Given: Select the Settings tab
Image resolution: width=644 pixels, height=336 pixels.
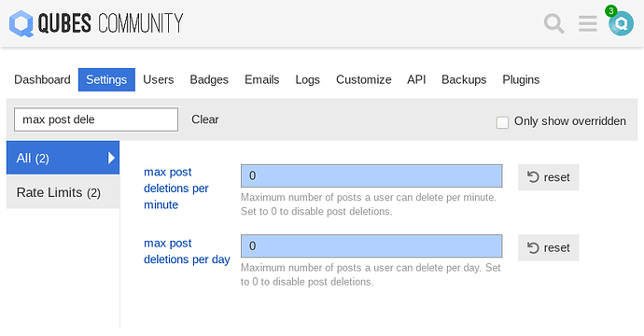Looking at the screenshot, I should (106, 79).
